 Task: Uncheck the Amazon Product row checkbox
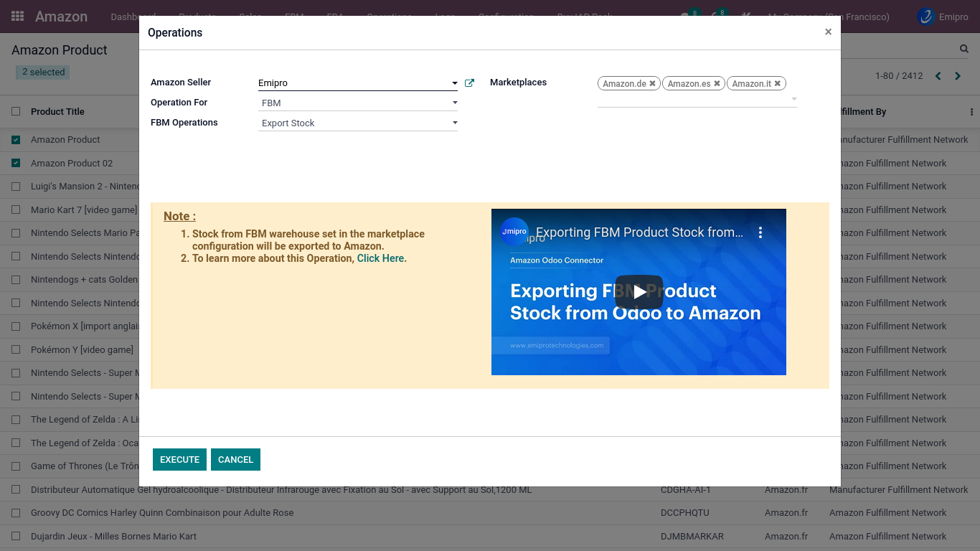click(x=16, y=140)
